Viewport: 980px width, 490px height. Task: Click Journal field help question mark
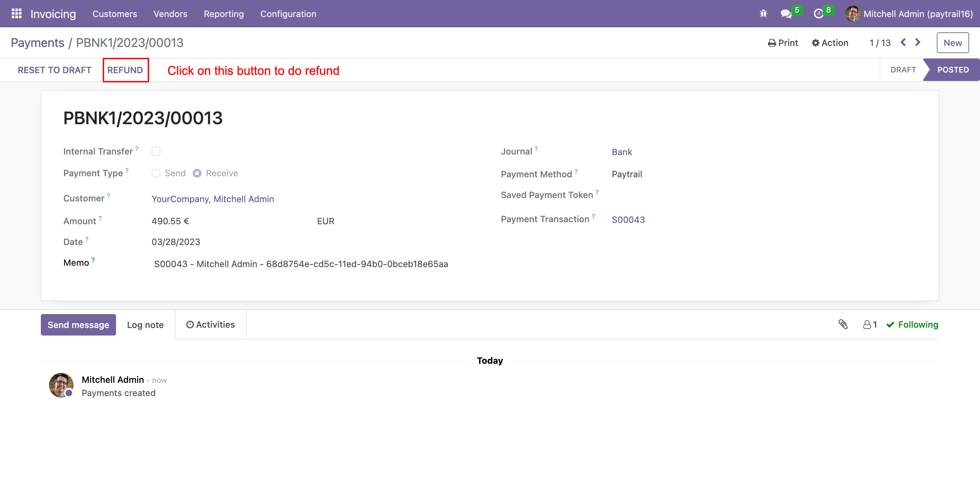tap(536, 148)
